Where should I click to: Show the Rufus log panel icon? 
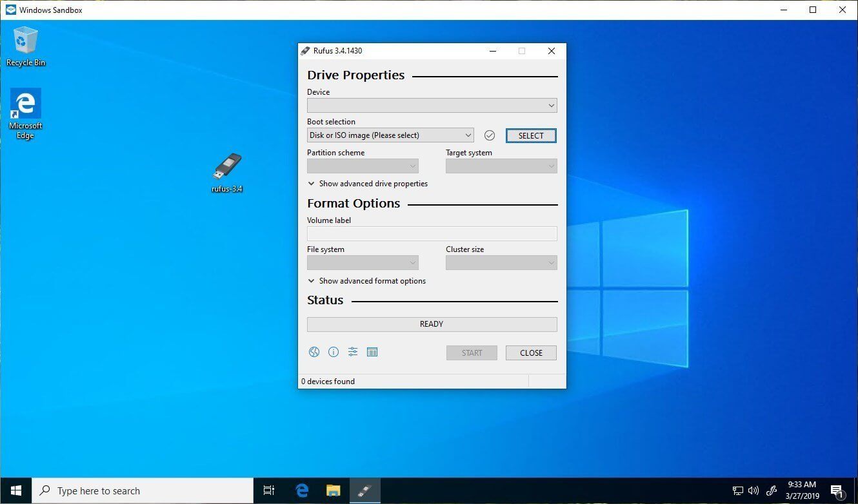[x=372, y=352]
